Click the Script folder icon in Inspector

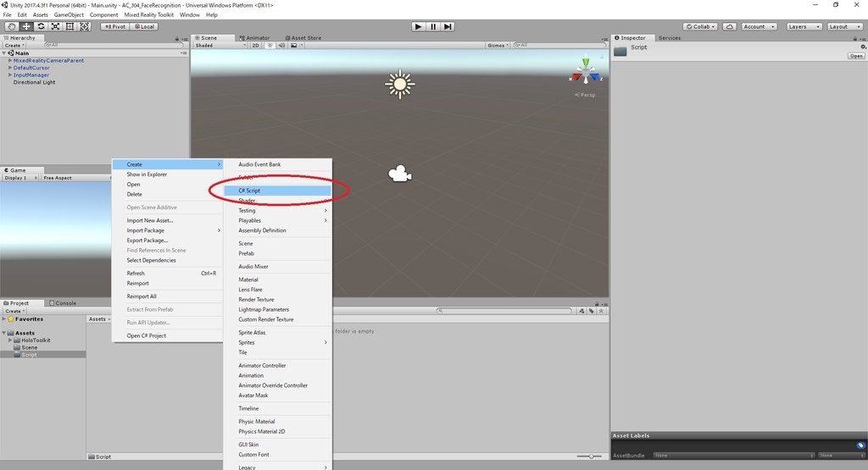coord(620,52)
